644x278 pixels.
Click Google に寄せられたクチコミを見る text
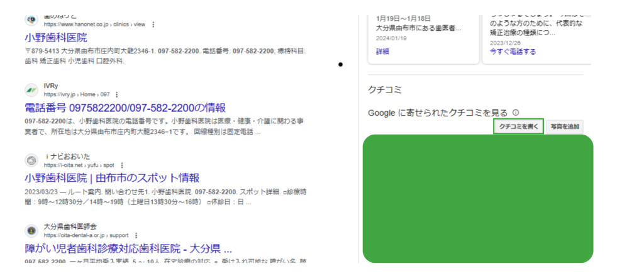[x=437, y=113]
